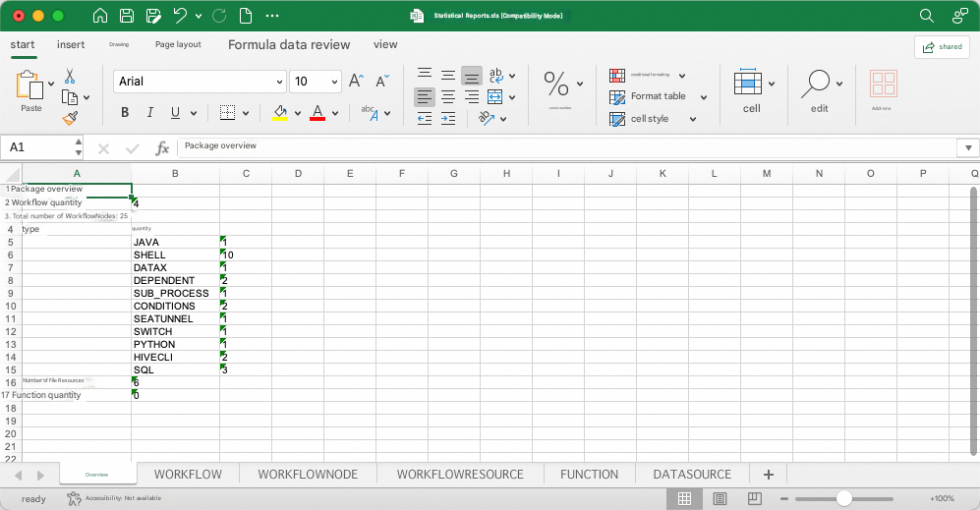Click the Add-ins icon
Screen dimensions: 980x510
(x=883, y=84)
